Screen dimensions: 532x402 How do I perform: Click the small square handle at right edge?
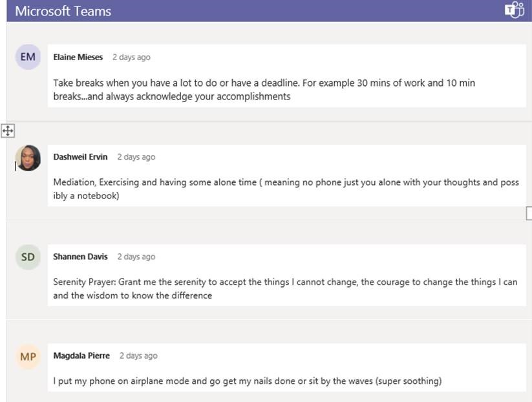coord(529,213)
